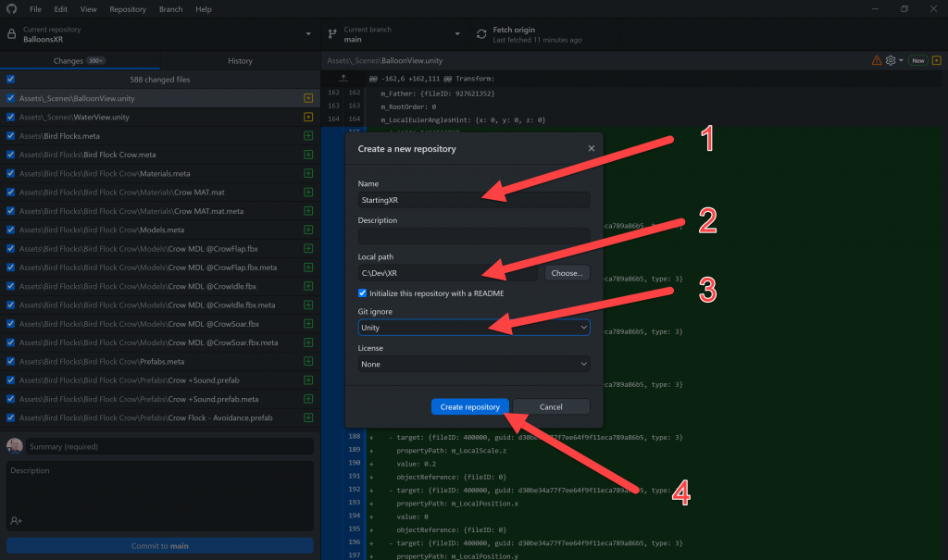The image size is (948, 560).
Task: Uncheck Bird Flock Crow.meta checkbox
Action: [10, 155]
